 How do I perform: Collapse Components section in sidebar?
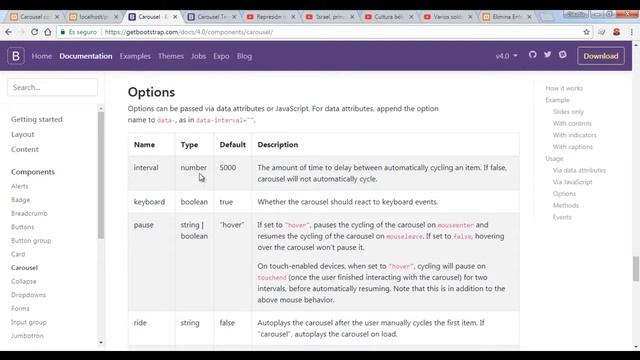pos(33,172)
